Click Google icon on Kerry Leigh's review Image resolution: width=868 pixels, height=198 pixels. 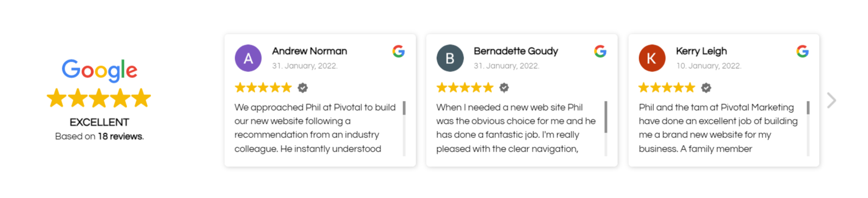coord(803,51)
